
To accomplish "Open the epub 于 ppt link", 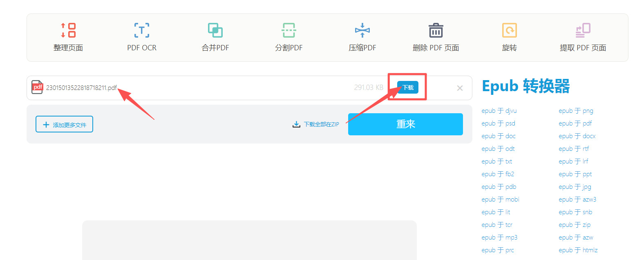I will pos(575,174).
